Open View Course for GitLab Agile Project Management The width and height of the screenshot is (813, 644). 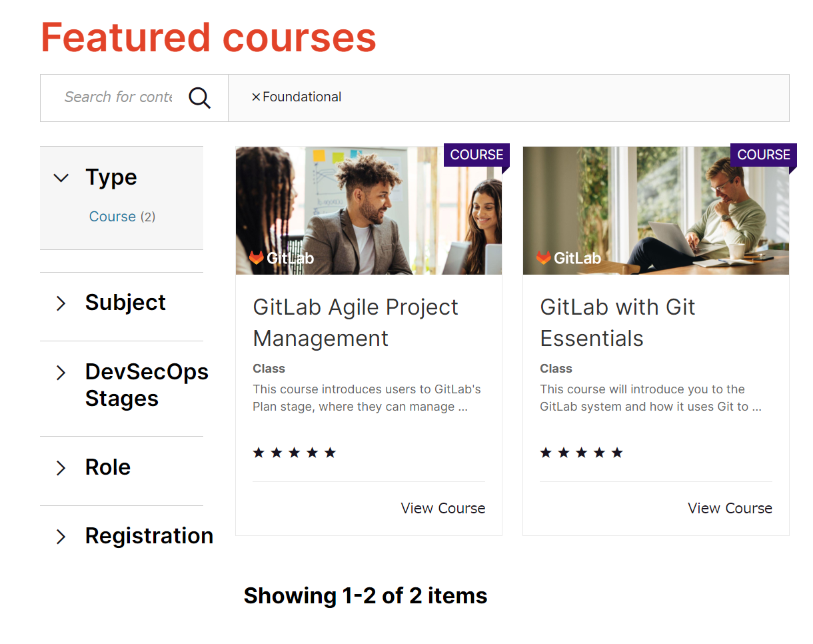click(x=442, y=508)
